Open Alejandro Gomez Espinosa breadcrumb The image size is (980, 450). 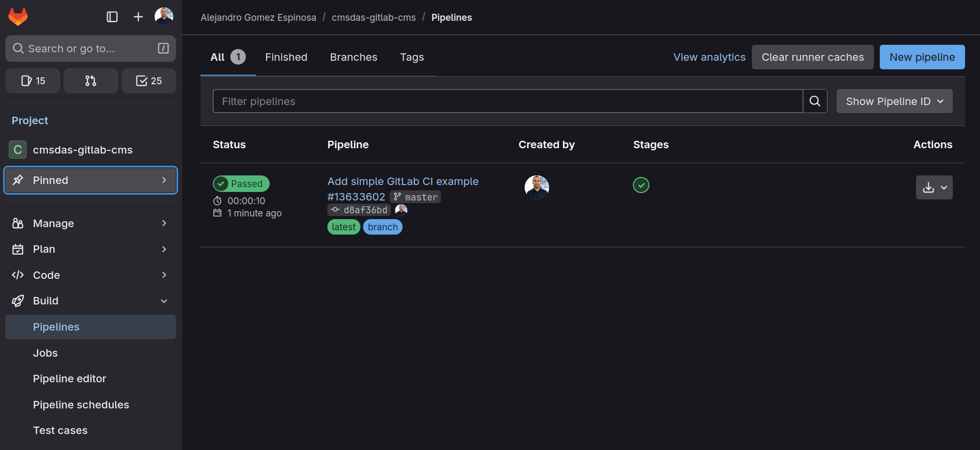258,18
